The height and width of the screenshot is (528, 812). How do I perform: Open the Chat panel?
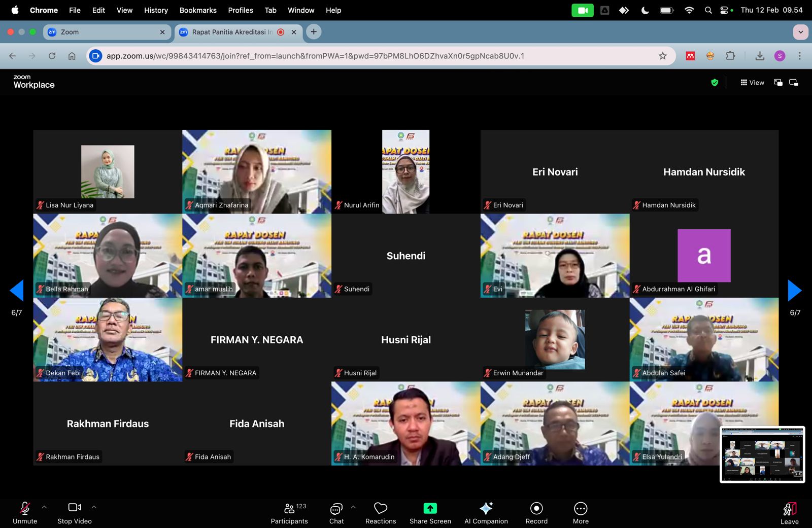(x=336, y=513)
